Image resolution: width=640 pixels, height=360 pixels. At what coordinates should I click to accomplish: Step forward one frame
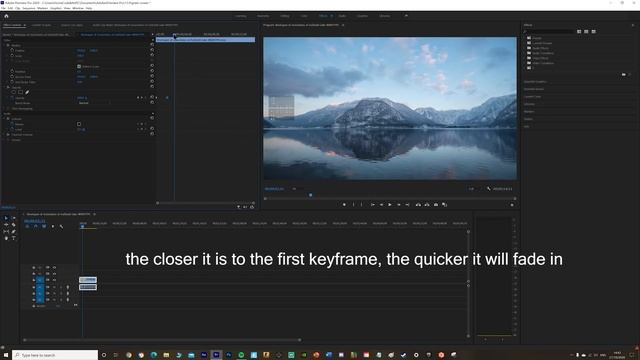tap(399, 204)
